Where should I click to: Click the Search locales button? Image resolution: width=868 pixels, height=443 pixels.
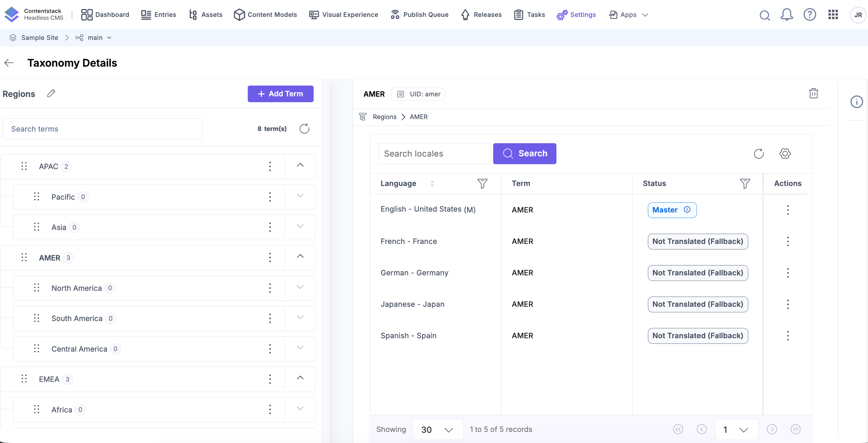[x=524, y=154]
